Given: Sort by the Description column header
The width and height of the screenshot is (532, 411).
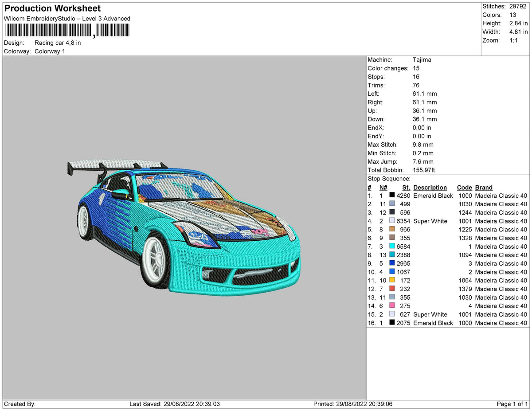Looking at the screenshot, I should coord(430,187).
